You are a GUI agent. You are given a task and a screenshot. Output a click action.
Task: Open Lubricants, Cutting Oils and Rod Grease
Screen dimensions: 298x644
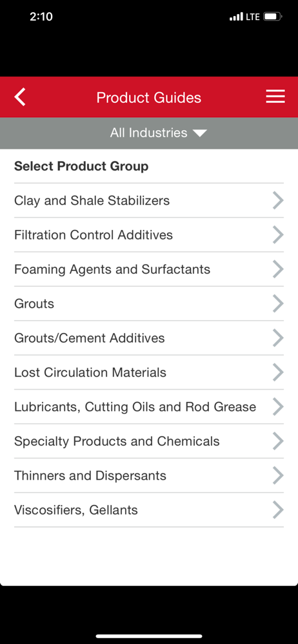pos(149,407)
